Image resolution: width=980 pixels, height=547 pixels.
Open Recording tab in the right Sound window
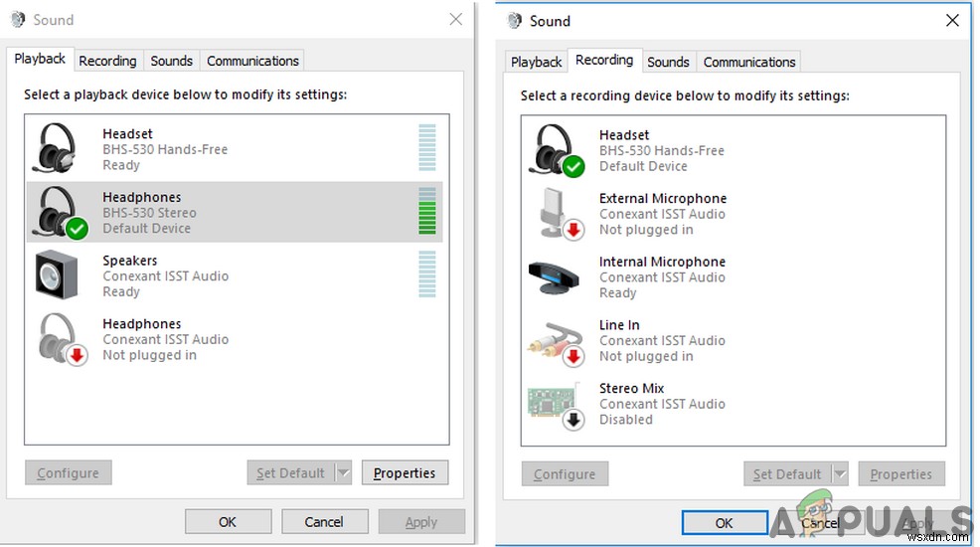point(604,61)
